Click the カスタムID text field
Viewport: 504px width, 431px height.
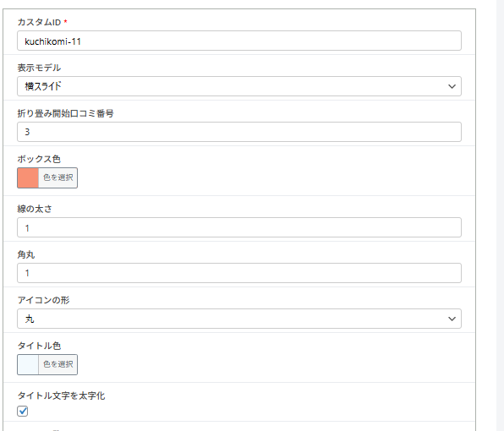(x=239, y=41)
